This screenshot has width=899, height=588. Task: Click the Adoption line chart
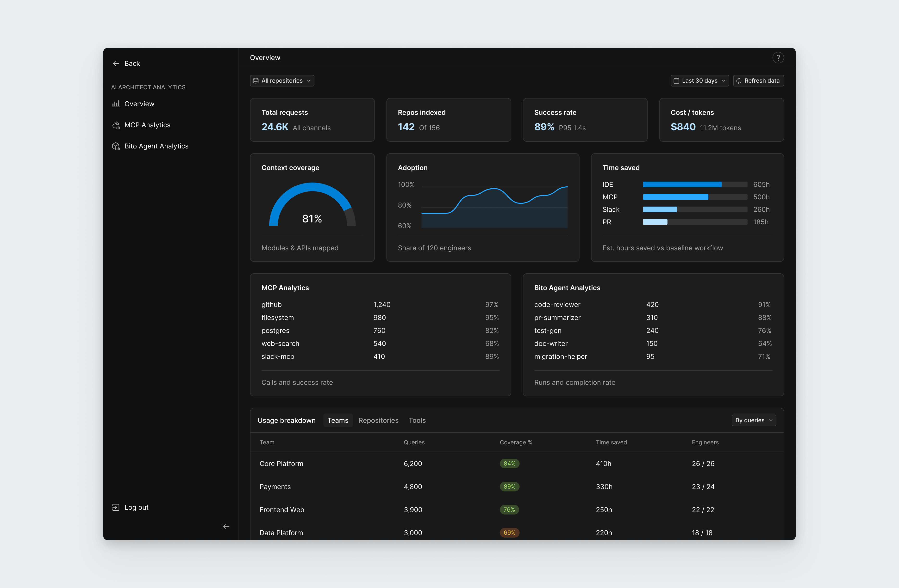click(x=494, y=207)
